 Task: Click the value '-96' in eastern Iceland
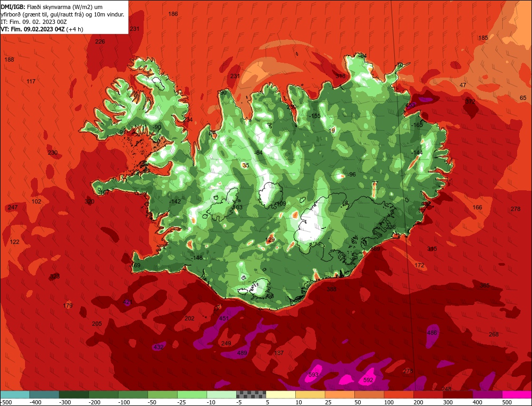pyautogui.click(x=351, y=174)
